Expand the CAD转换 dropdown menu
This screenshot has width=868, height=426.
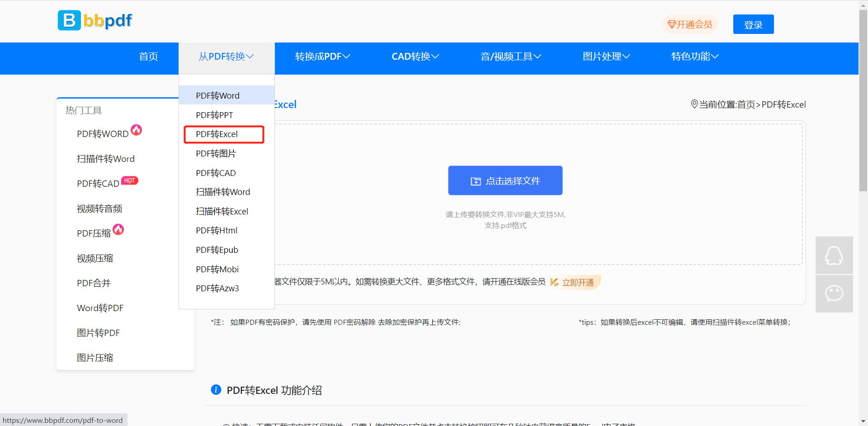pyautogui.click(x=415, y=57)
